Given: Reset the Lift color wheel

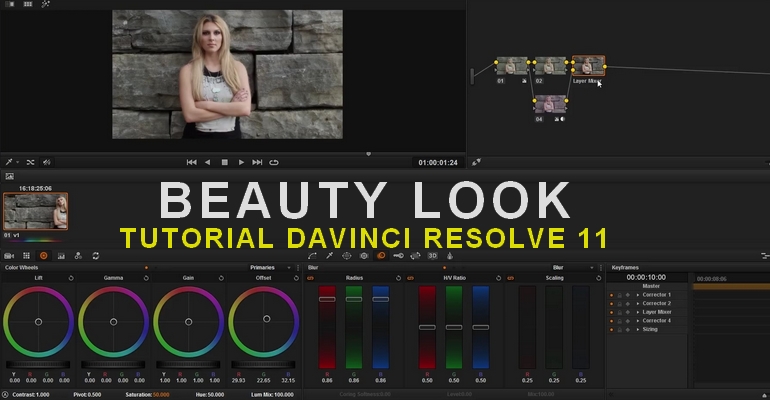Looking at the screenshot, I should [x=71, y=278].
